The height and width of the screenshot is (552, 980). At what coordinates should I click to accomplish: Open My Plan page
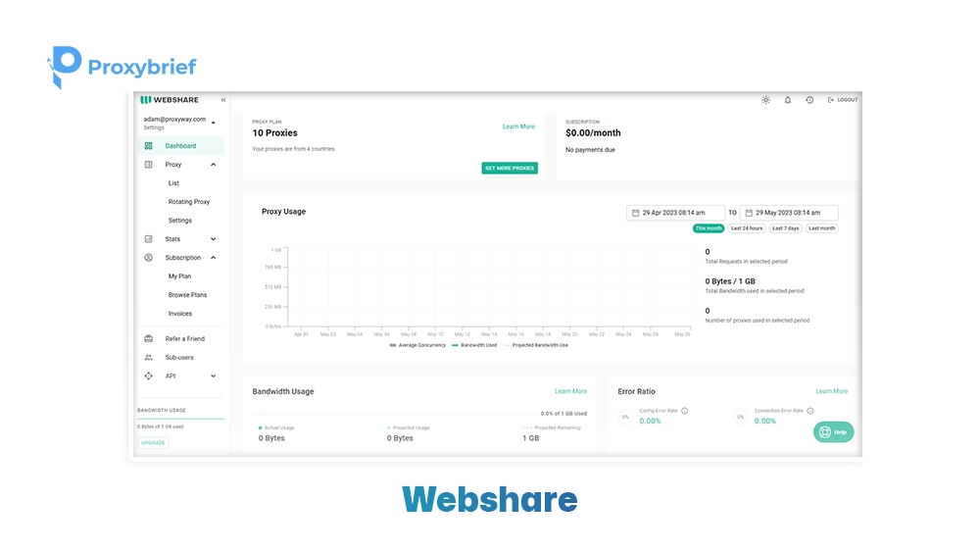click(x=179, y=276)
